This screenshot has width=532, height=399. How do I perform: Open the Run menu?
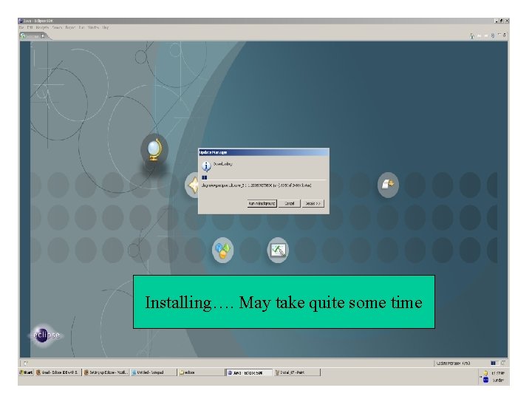(82, 27)
